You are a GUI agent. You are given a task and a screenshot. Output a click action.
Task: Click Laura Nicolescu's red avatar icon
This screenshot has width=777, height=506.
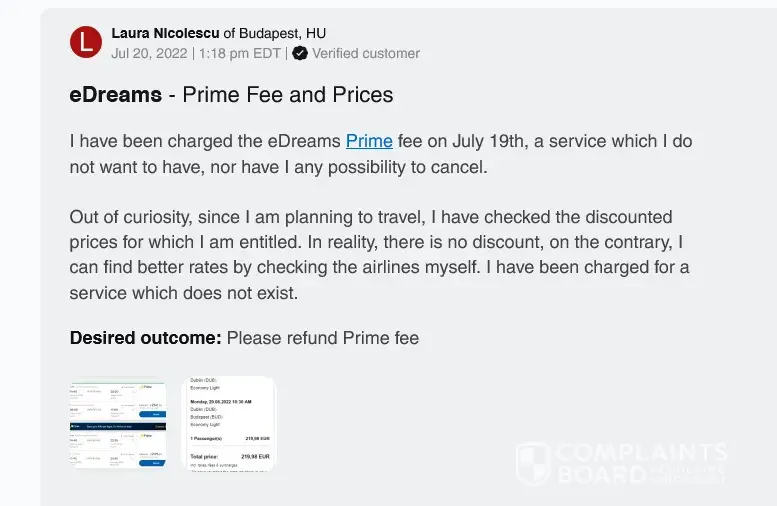pyautogui.click(x=86, y=42)
